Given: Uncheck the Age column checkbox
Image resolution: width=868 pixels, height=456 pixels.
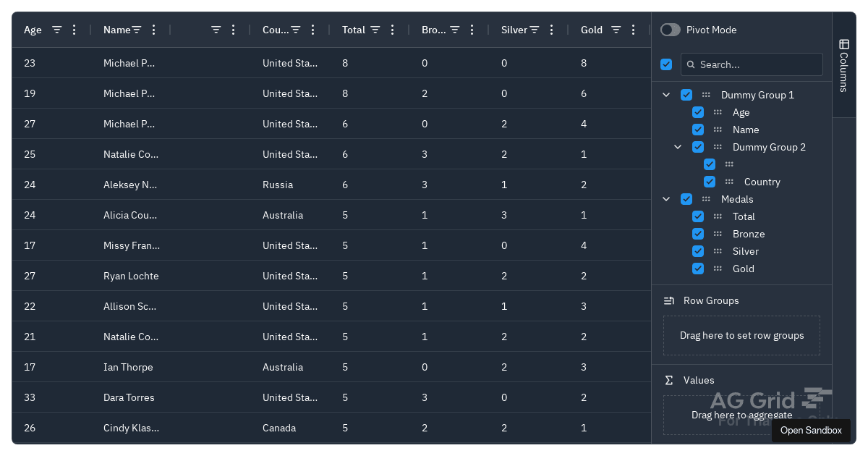Looking at the screenshot, I should click(698, 112).
